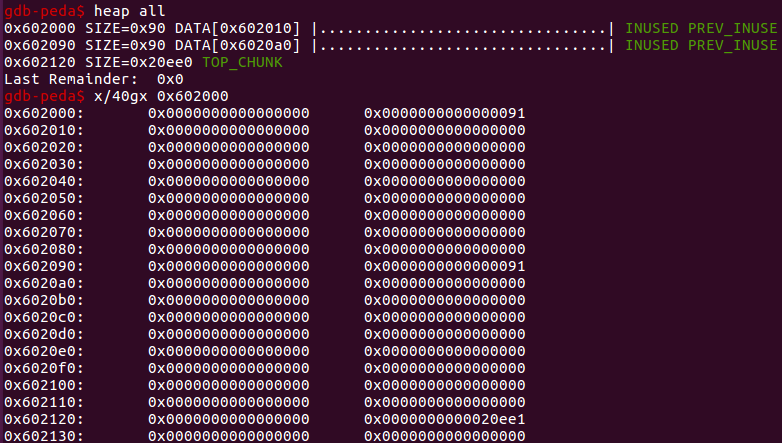The height and width of the screenshot is (443, 782).
Task: Click the 0x0000000000000091 value in row 0x602000
Action: [444, 113]
